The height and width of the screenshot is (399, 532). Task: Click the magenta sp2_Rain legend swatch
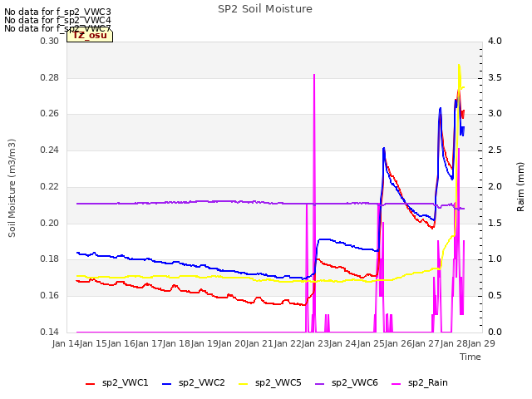397,384
